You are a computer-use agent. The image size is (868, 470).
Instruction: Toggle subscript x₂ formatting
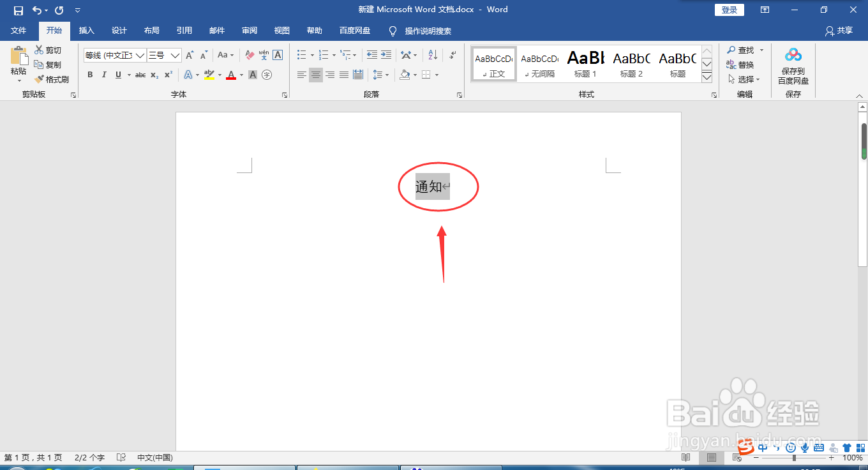coord(154,75)
